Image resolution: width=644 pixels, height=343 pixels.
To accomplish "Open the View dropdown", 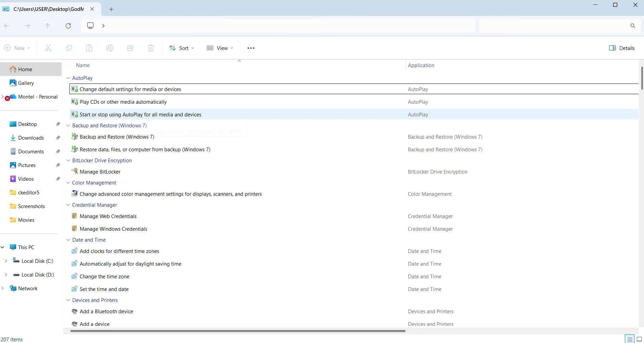I will [220, 48].
